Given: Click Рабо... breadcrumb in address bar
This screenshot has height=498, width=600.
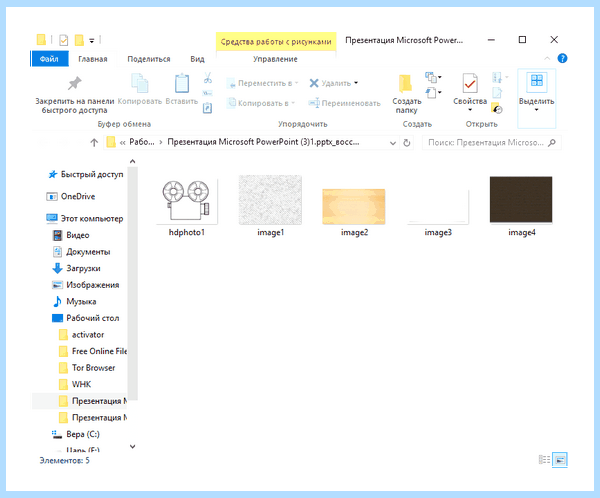Looking at the screenshot, I should [142, 142].
